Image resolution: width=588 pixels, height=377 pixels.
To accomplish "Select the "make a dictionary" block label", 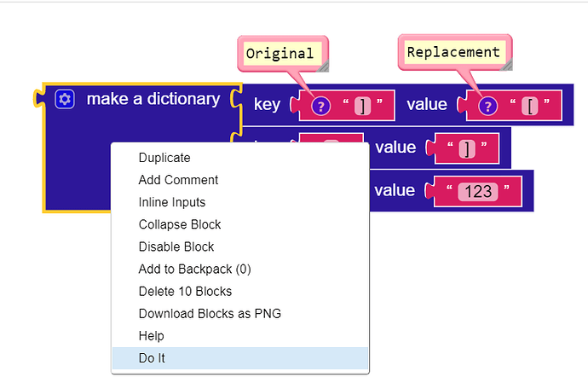I will [x=153, y=99].
